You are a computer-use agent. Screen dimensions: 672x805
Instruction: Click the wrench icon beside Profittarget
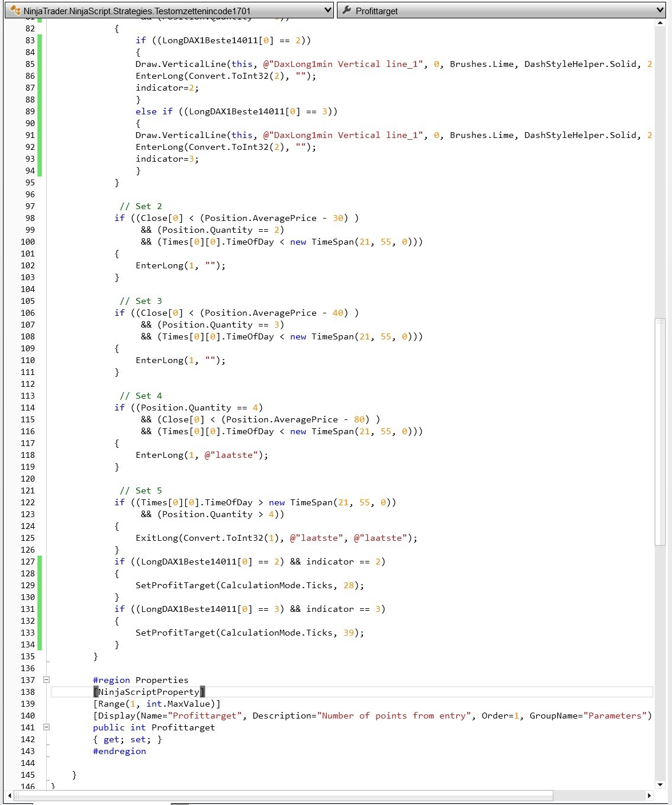click(347, 11)
